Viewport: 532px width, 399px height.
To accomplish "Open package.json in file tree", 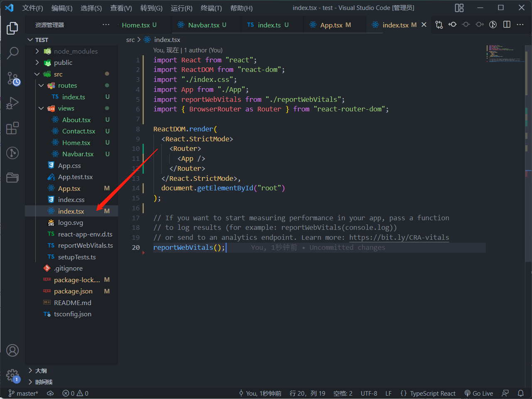I will pyautogui.click(x=71, y=291).
